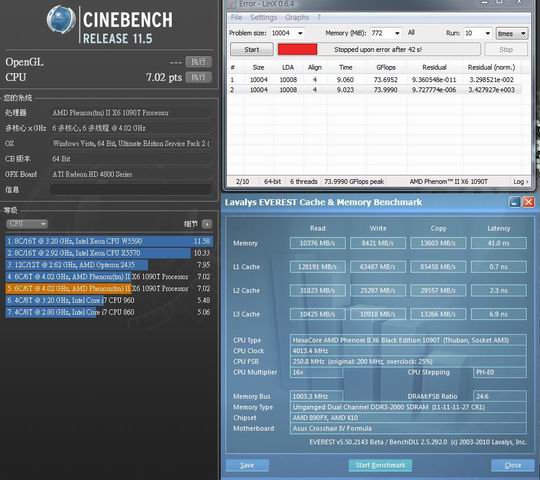Click Start Benchmark in EVEREST
The image size is (540, 480).
380,466
